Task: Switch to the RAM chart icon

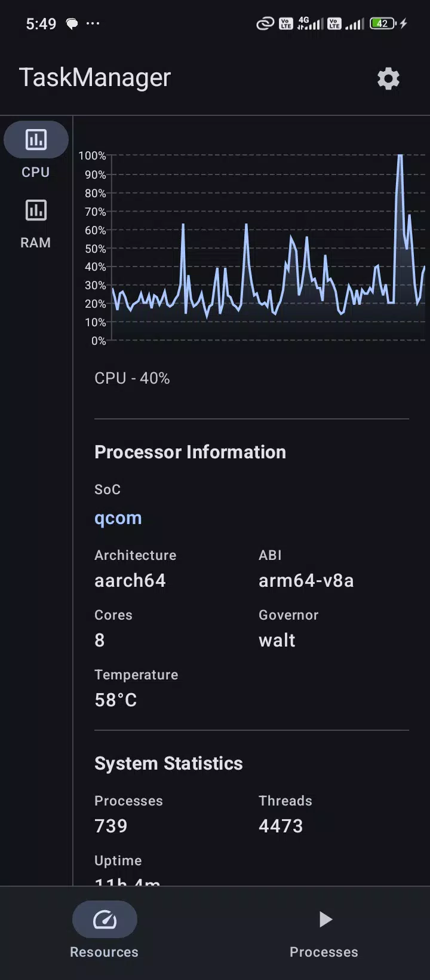Action: (36, 210)
